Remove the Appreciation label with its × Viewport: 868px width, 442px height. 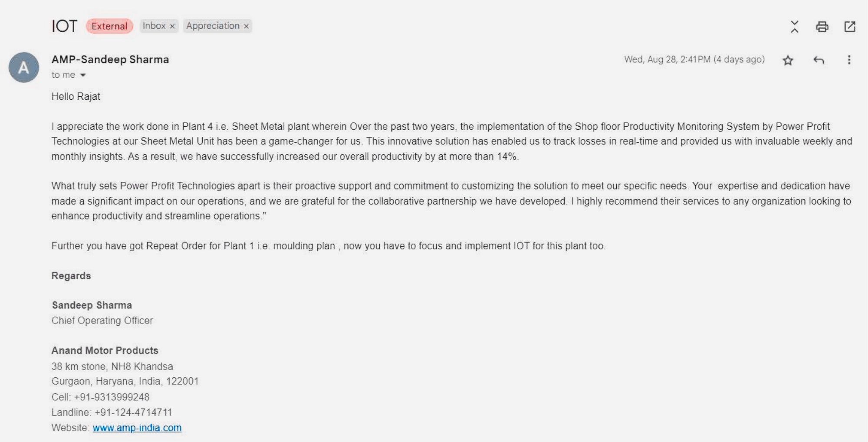246,26
